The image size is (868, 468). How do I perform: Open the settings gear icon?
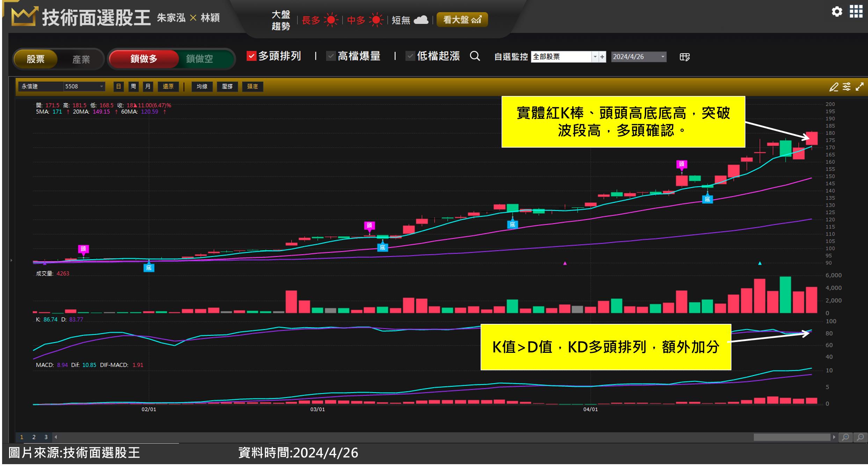pos(837,12)
